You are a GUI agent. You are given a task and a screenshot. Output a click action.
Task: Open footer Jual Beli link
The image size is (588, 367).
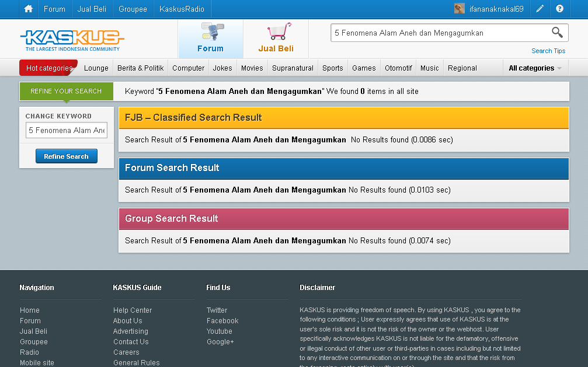(x=33, y=331)
